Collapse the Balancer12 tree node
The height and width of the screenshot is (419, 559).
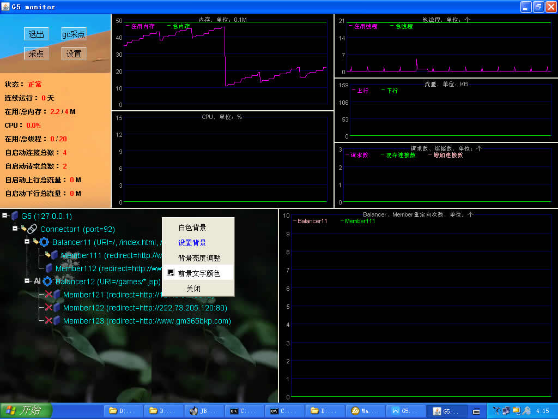click(x=27, y=281)
